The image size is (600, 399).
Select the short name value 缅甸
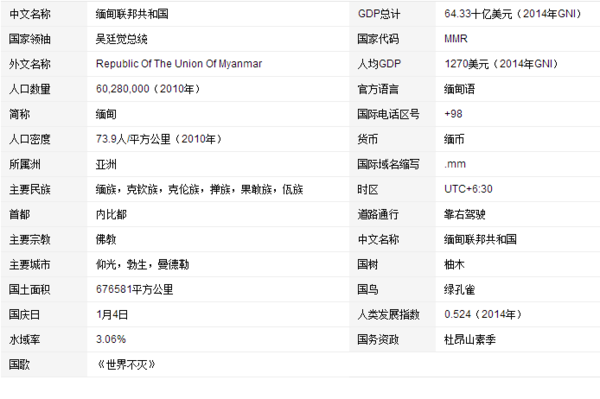point(106,114)
